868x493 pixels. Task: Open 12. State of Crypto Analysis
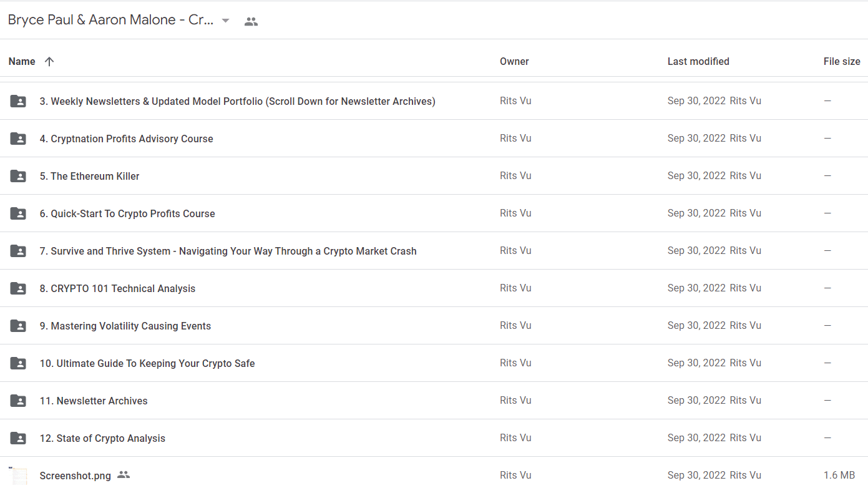[102, 438]
